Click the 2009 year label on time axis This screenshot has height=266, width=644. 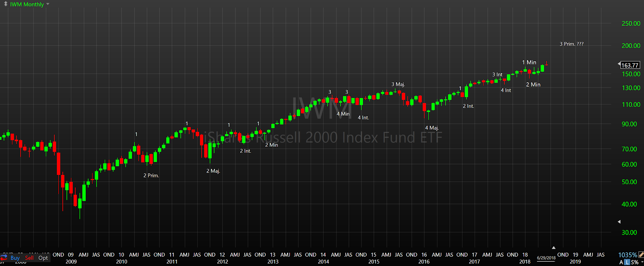tap(71, 262)
